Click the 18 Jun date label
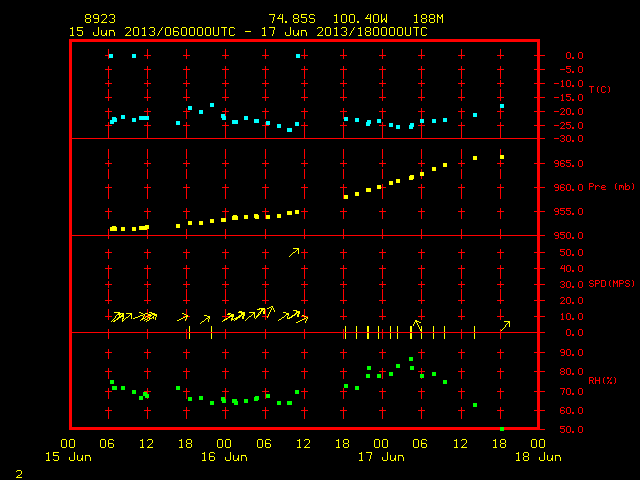The image size is (640, 480). (538, 457)
